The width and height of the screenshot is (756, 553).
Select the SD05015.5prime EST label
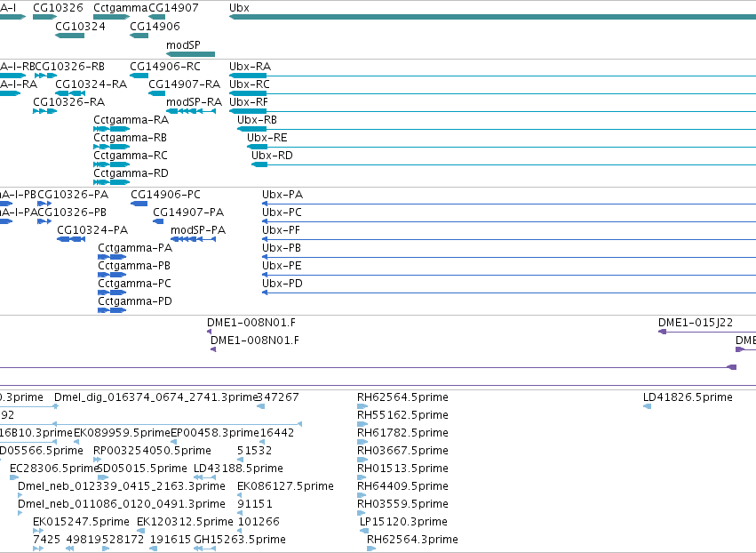(x=143, y=469)
